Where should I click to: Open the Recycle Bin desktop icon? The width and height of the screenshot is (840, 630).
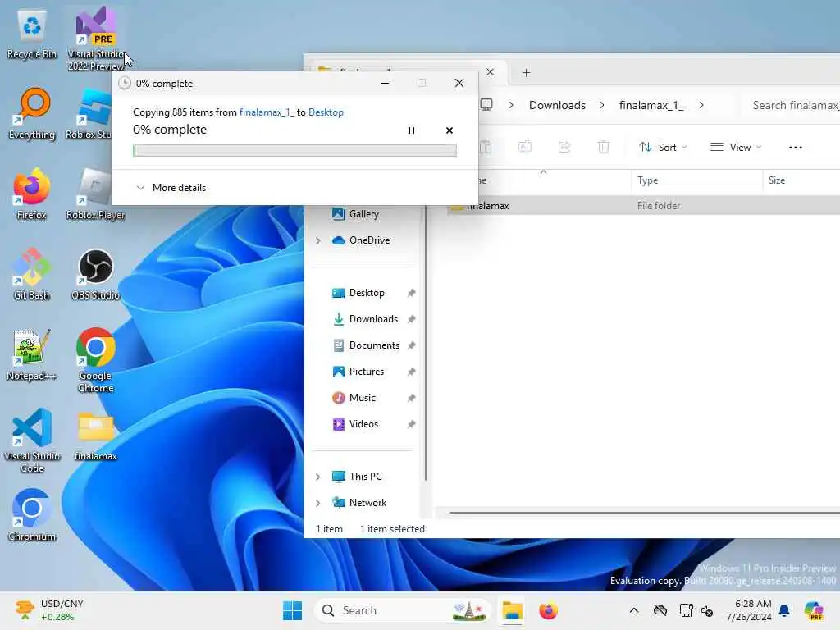(x=32, y=34)
